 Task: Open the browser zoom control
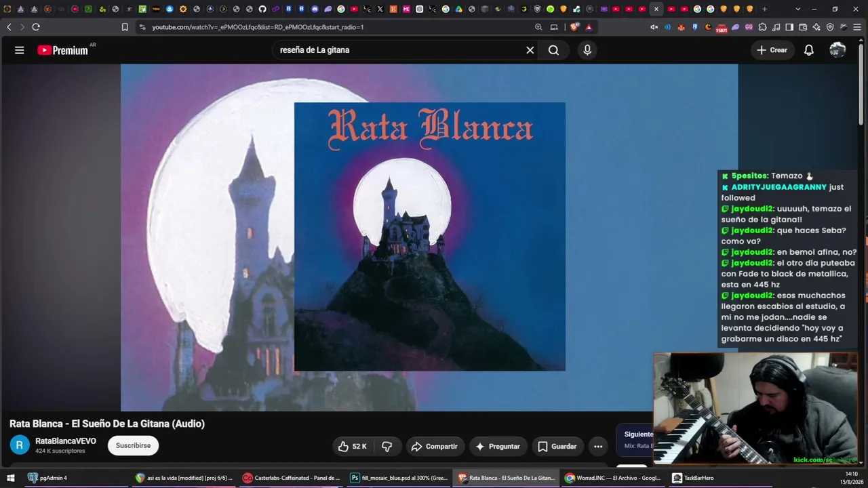tap(538, 27)
